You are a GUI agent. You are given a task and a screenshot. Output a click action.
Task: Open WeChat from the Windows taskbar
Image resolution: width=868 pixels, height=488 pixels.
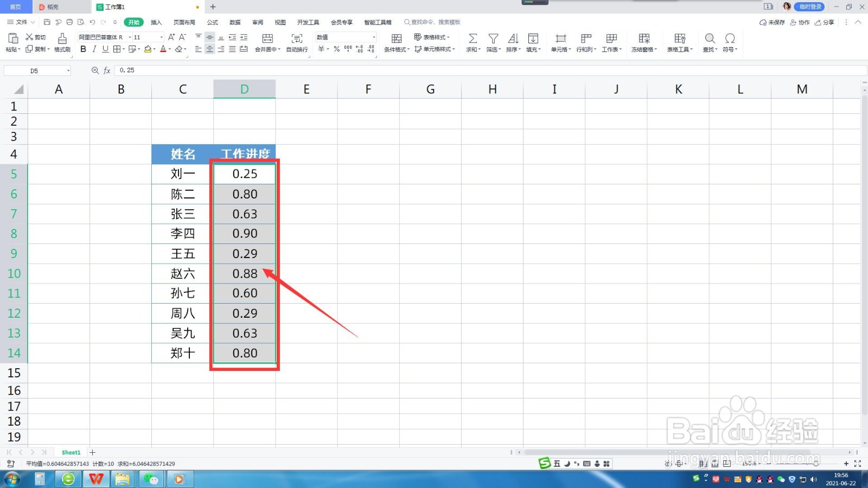(151, 479)
